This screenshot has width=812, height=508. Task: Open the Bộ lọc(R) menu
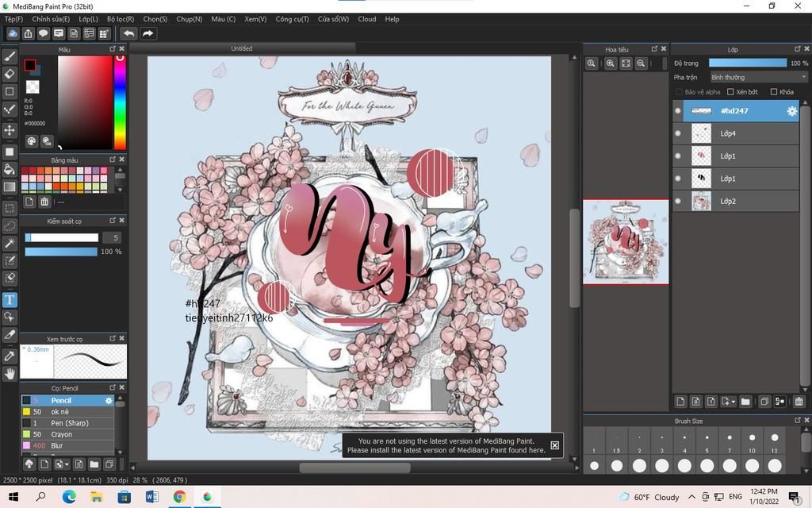click(x=121, y=19)
